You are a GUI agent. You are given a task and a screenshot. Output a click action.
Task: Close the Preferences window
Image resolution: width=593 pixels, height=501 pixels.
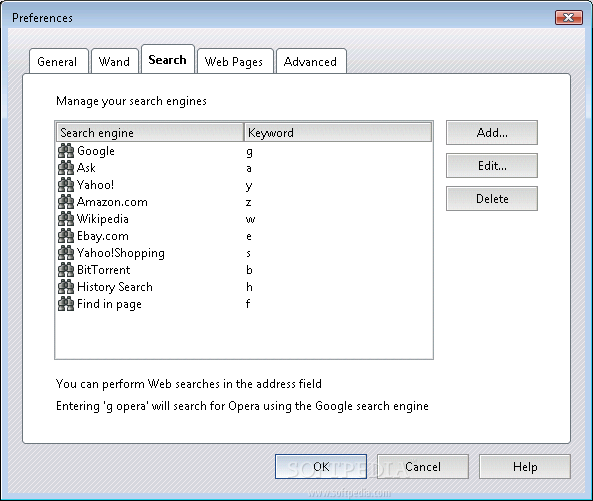click(568, 17)
